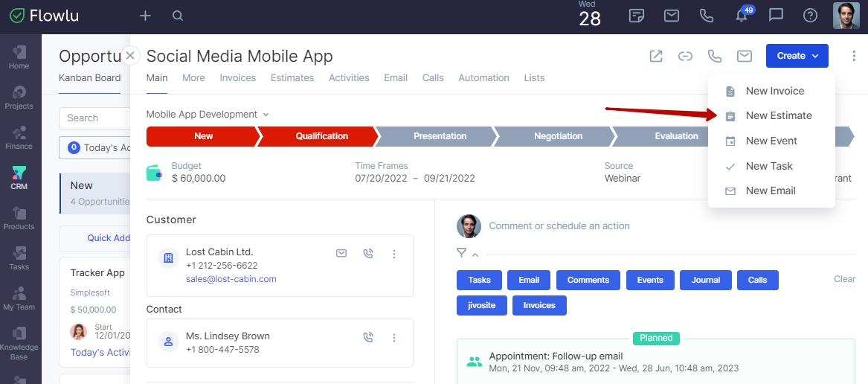Switch to the Invoices tab

[x=238, y=78]
